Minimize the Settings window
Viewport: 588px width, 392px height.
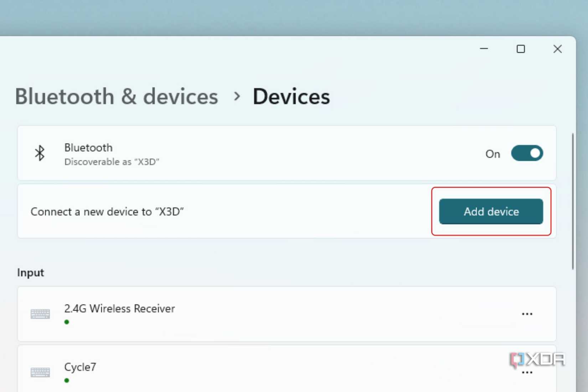pyautogui.click(x=484, y=49)
